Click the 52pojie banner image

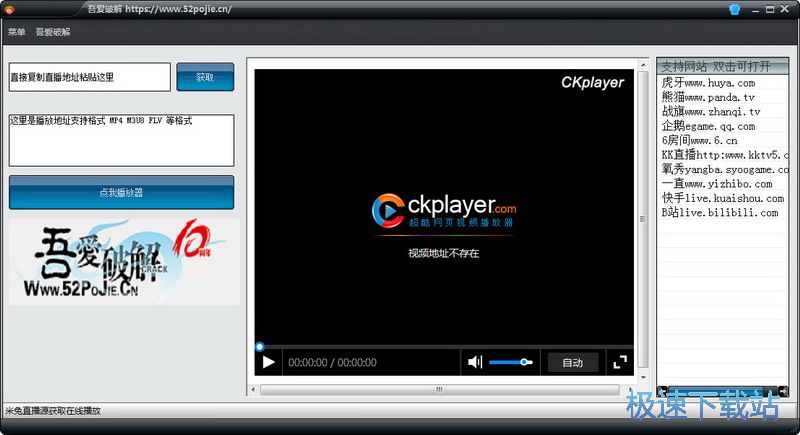pyautogui.click(x=124, y=262)
